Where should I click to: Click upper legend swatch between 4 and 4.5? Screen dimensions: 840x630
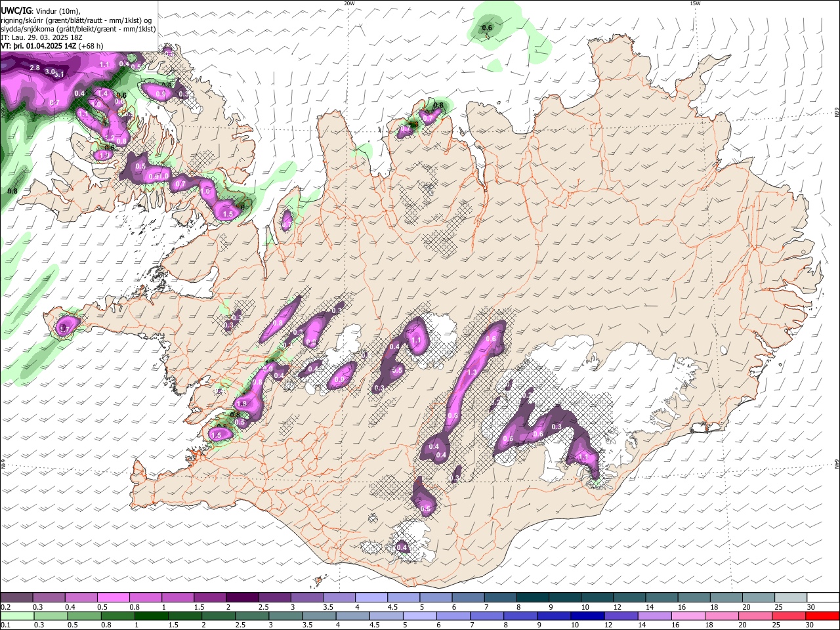371,598
